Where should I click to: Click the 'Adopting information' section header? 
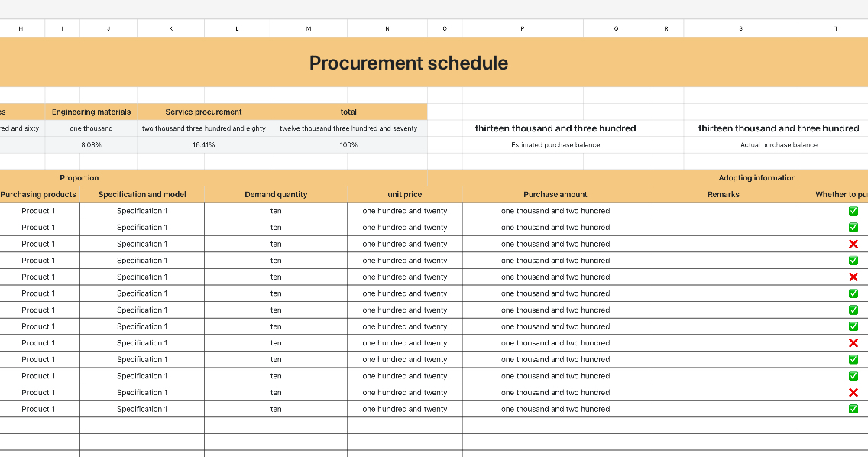coord(756,178)
